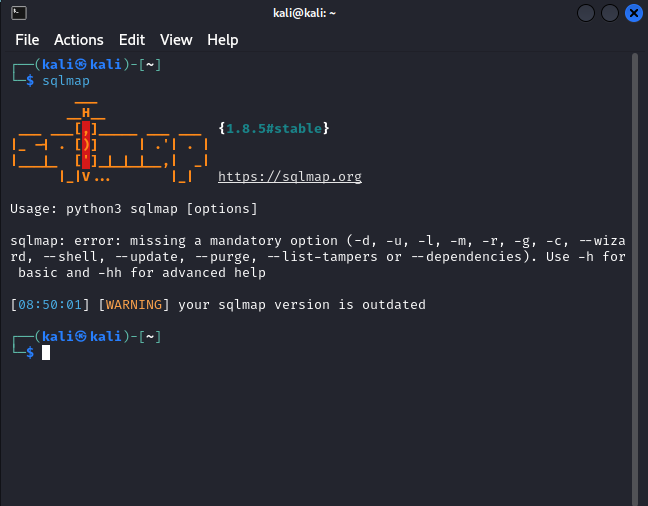Click the '--dependencies' option text

tap(467, 257)
